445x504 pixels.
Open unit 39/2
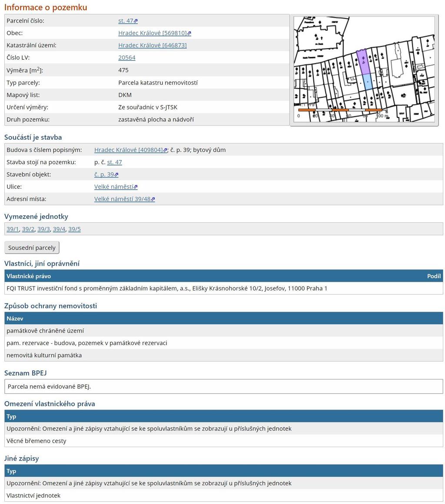(x=28, y=229)
